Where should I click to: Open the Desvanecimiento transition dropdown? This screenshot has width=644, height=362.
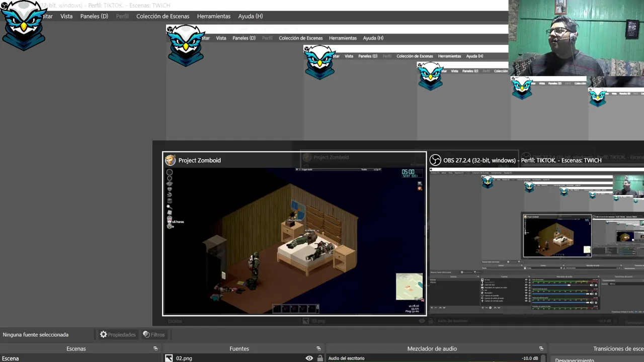pos(598,360)
